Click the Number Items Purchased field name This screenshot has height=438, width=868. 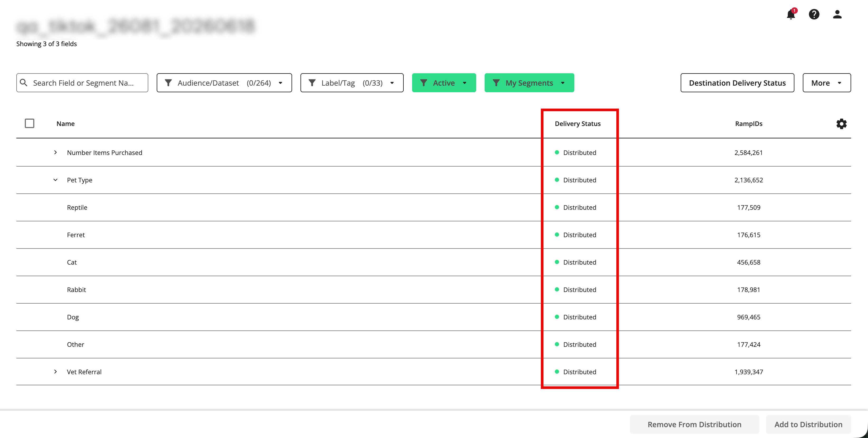(x=104, y=153)
